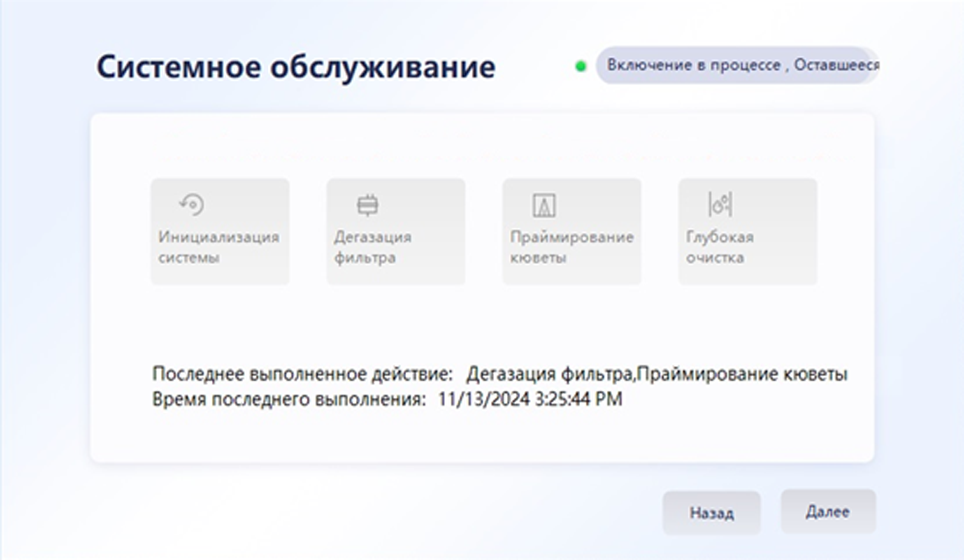Viewport: 964px width, 560px height.
Task: Click the word 'Оставшееся' in status bar
Action: pos(836,65)
